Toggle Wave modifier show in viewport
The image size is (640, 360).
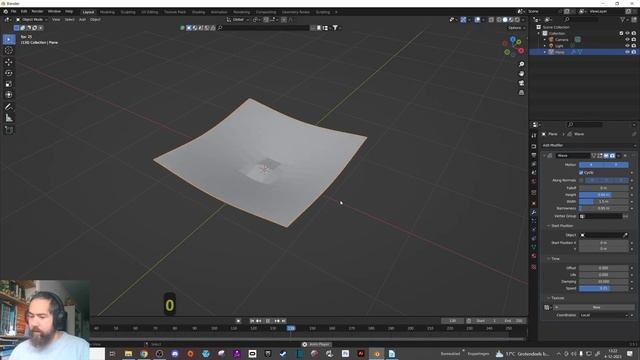tap(606, 156)
